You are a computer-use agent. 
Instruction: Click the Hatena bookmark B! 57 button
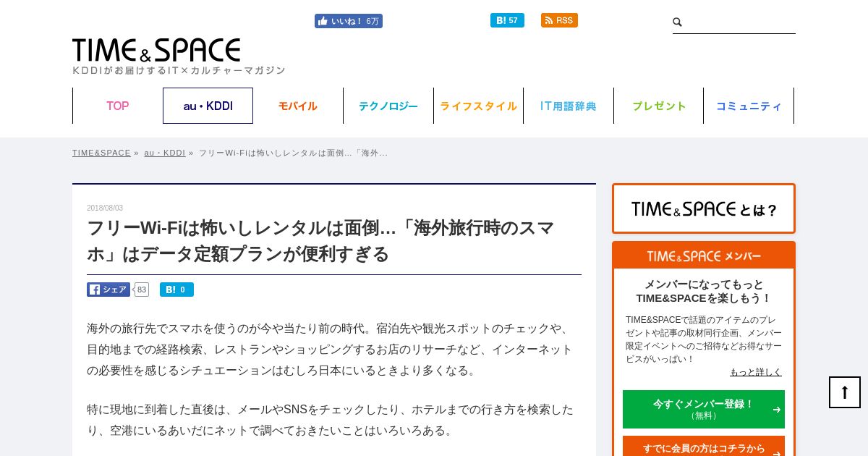tap(507, 20)
